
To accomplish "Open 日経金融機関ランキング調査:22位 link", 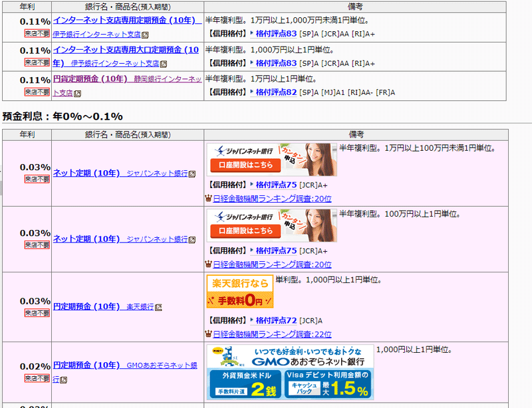I will 272,334.
